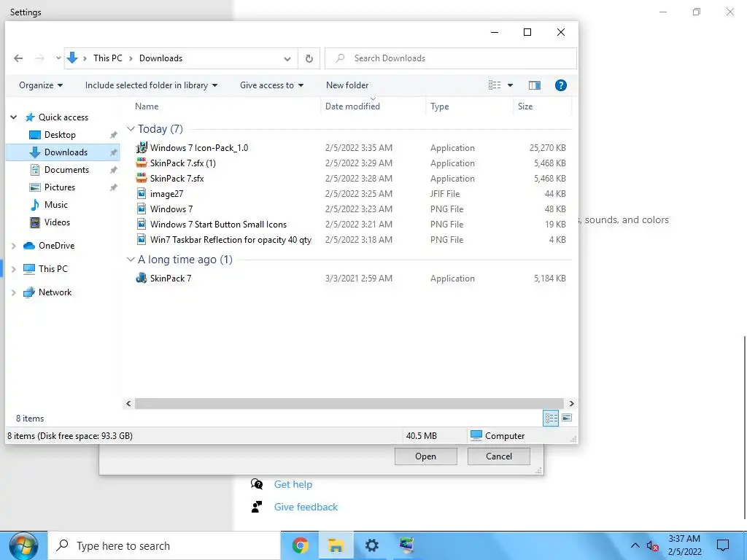Open the notification center icon
The image size is (747, 560).
723,545
